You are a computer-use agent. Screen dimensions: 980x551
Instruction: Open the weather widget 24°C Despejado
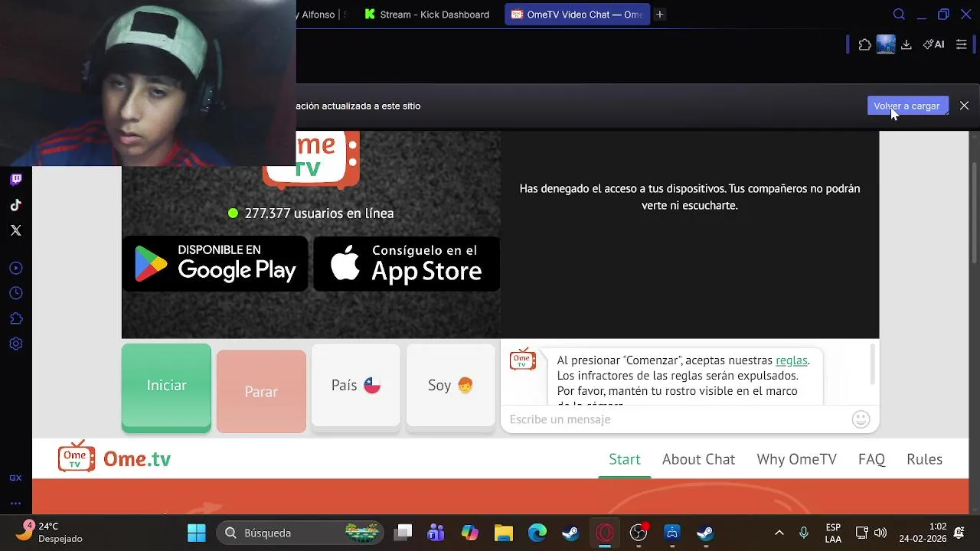pyautogui.click(x=50, y=532)
